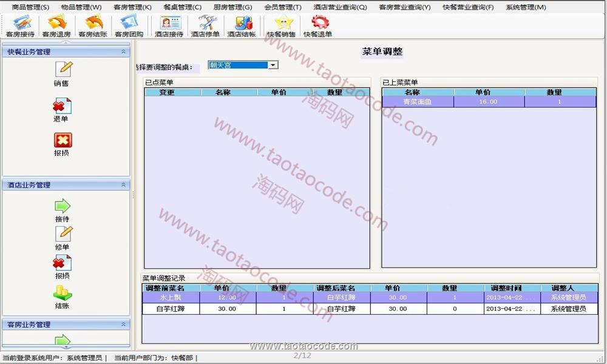
Task: Open 客房退房 from the toolbar
Action: (56, 26)
